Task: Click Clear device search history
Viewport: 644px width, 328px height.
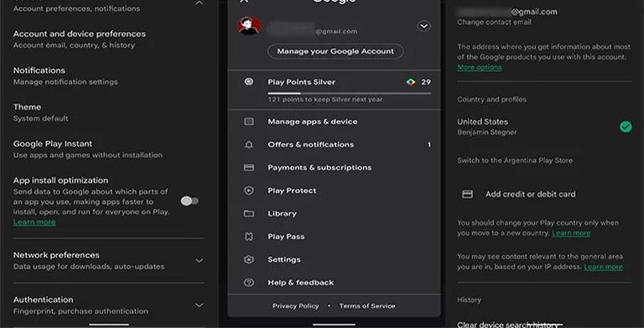Action: click(509, 325)
